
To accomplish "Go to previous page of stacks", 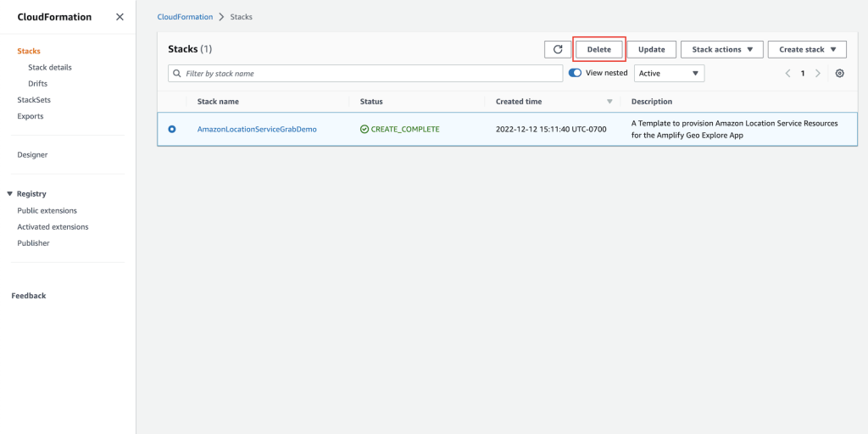I will [x=787, y=73].
